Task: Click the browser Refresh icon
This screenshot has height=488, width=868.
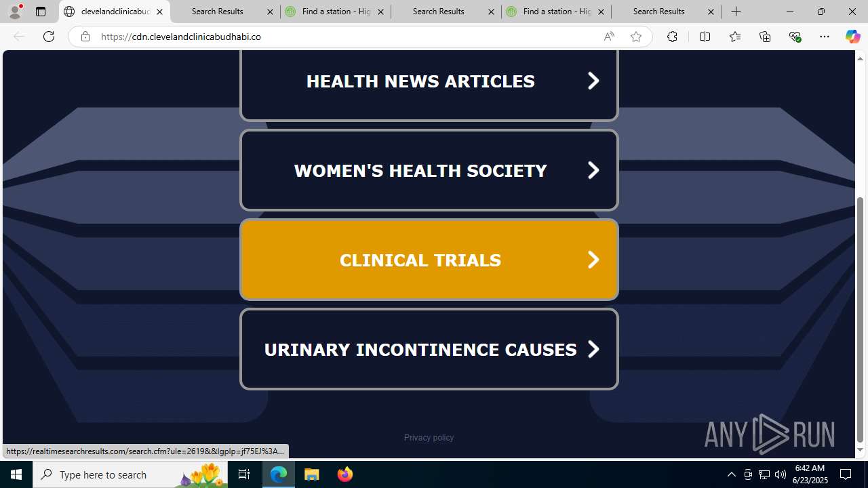Action: pyautogui.click(x=49, y=37)
